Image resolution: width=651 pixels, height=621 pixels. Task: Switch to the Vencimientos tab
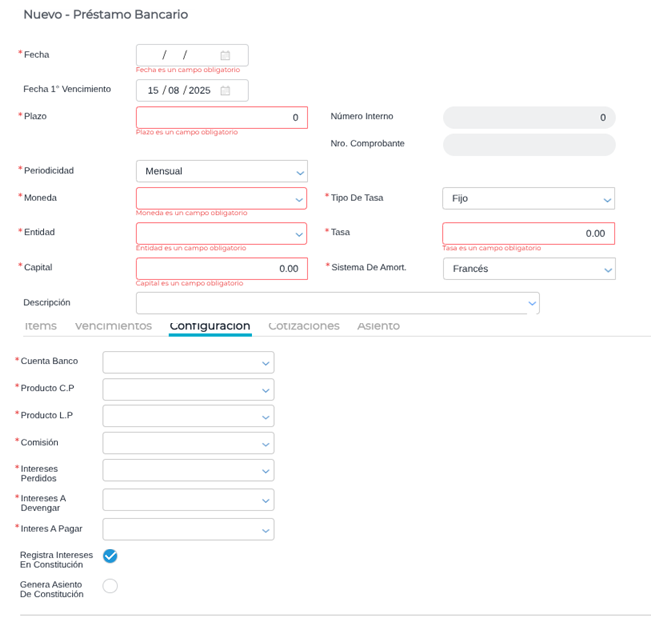click(x=113, y=326)
